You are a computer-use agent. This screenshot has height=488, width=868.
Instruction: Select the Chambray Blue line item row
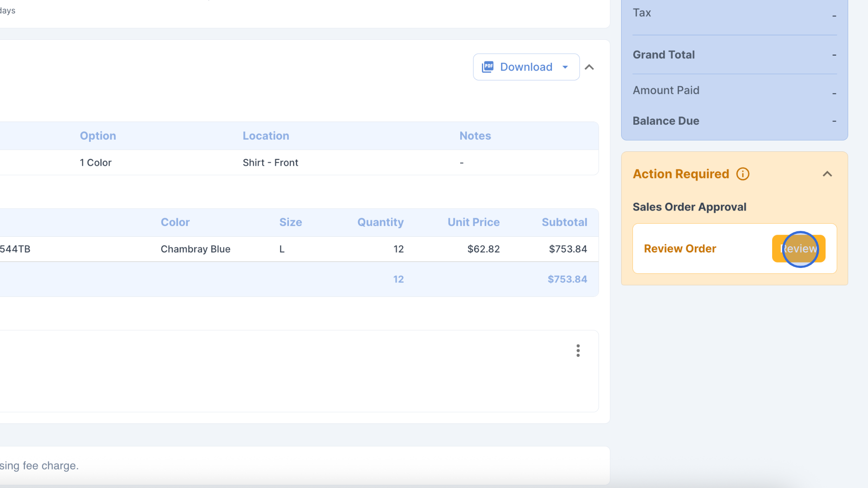(195, 249)
